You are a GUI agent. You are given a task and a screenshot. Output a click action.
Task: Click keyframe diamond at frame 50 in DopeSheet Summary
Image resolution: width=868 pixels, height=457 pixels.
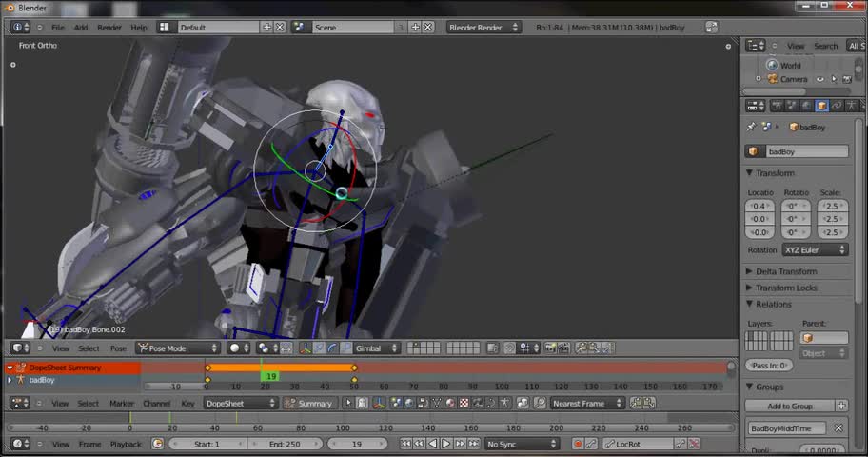tap(354, 368)
